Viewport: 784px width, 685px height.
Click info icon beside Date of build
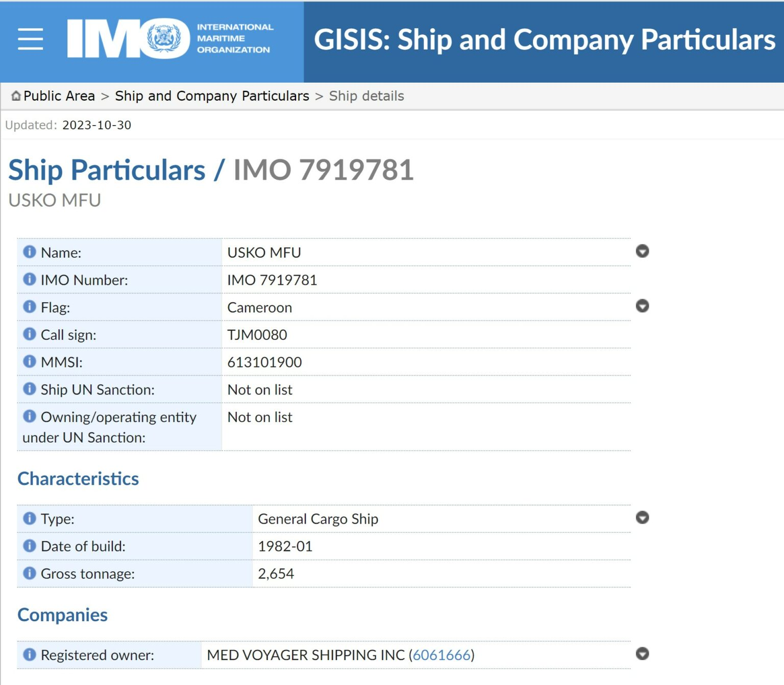pos(30,546)
